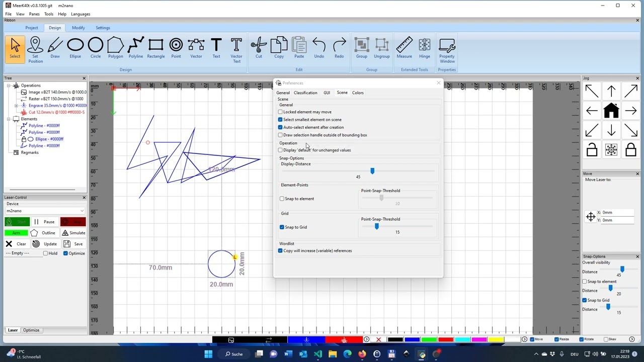The image size is (644, 362).
Task: Click the Update button
Action: pyautogui.click(x=45, y=244)
